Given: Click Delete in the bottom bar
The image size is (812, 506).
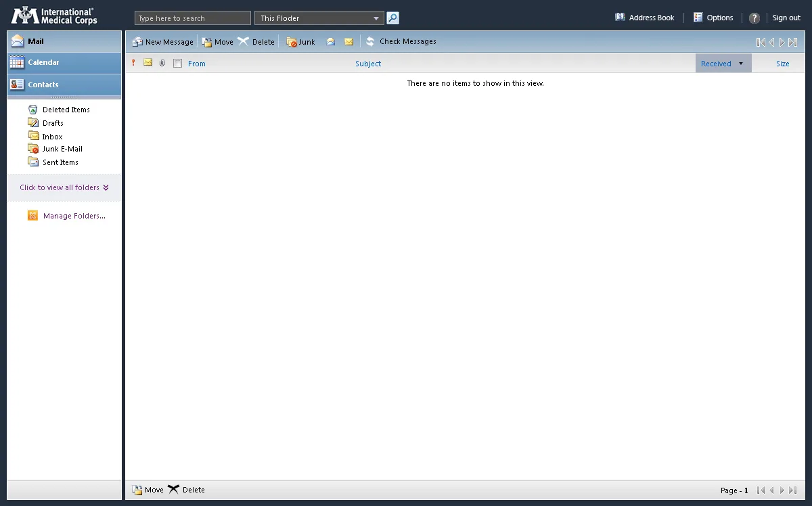Looking at the screenshot, I should [187, 490].
